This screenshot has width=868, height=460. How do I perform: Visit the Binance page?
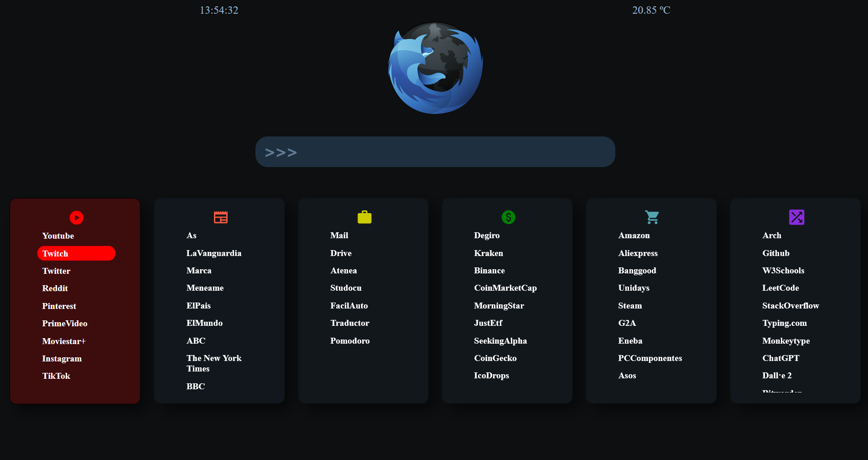pos(489,271)
